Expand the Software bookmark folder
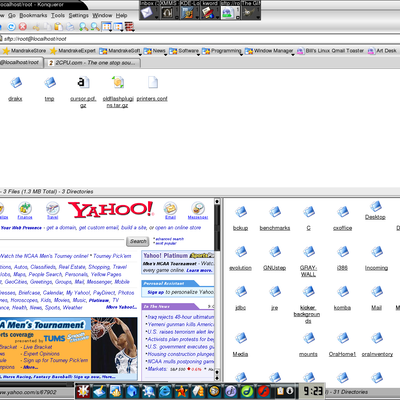Image resolution: width=400 pixels, height=400 pixels. (184, 51)
